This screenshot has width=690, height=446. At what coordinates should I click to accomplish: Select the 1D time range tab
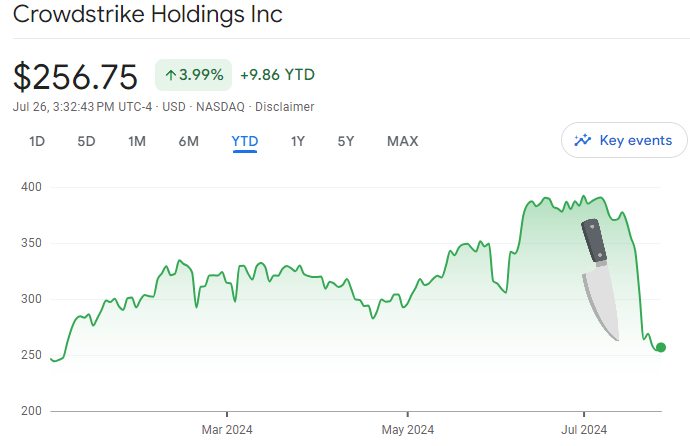pyautogui.click(x=37, y=141)
